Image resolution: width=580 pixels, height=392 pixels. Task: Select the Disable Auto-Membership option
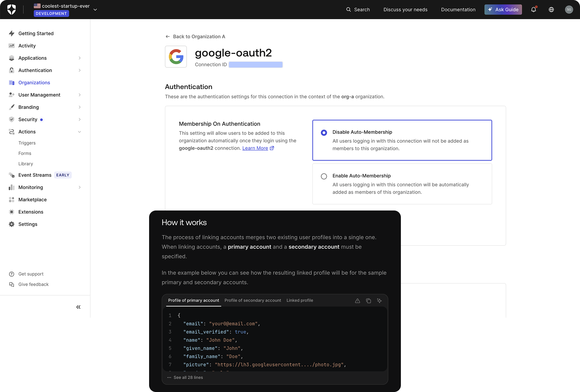[x=324, y=133]
